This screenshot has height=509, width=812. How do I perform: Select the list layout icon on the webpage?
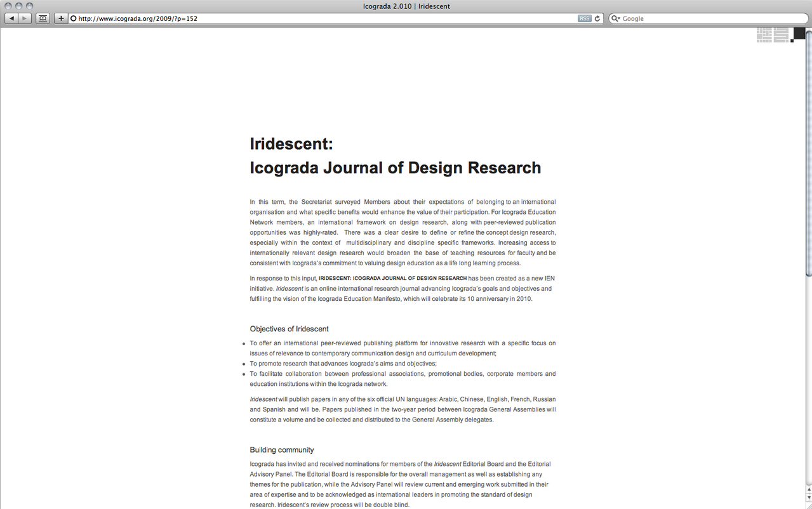(x=782, y=34)
